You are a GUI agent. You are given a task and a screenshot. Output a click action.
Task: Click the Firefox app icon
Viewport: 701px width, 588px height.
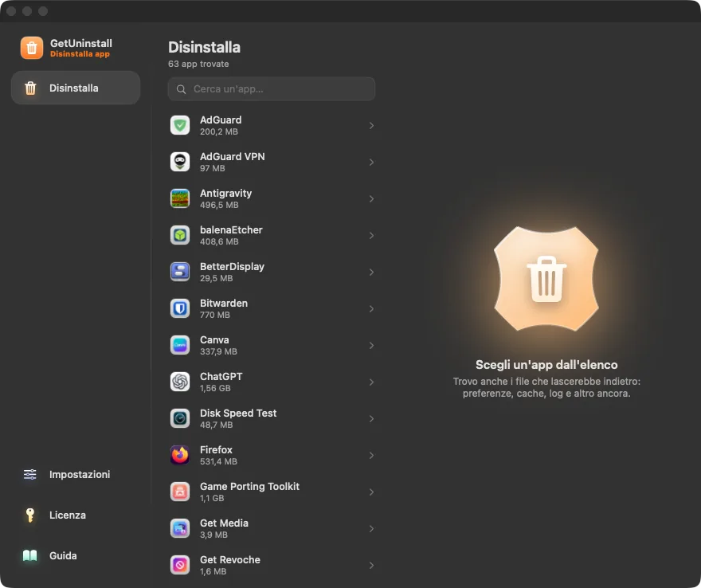[x=180, y=456]
